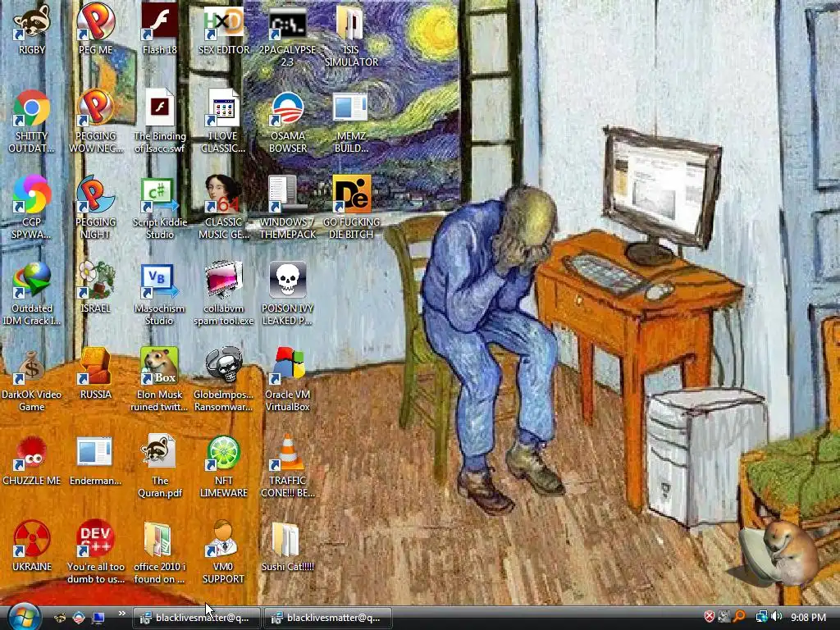The height and width of the screenshot is (630, 840).
Task: Select the Enderman... window icon
Action: pyautogui.click(x=95, y=453)
